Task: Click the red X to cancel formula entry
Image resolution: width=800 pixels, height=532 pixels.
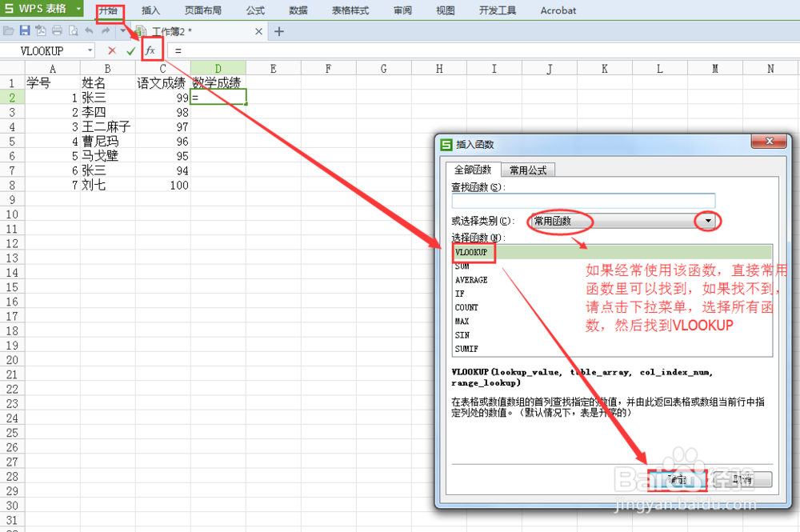Action: (x=111, y=49)
